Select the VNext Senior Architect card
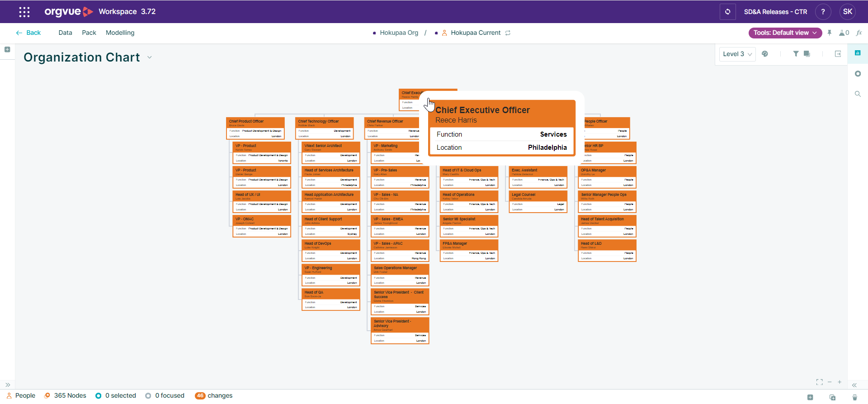 click(x=331, y=152)
